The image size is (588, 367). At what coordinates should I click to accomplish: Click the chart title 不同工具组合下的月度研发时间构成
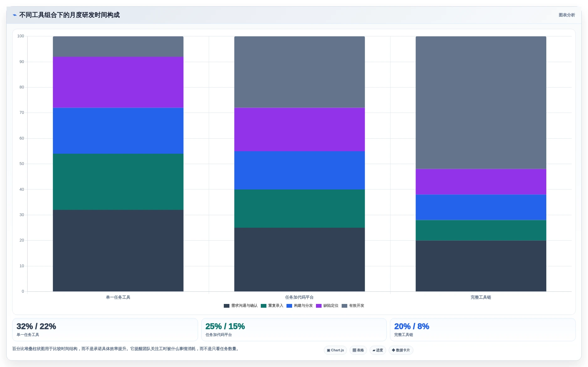(70, 15)
